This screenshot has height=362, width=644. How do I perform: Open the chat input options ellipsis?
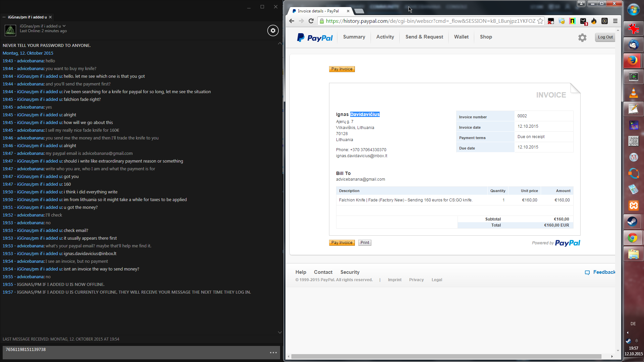click(273, 353)
